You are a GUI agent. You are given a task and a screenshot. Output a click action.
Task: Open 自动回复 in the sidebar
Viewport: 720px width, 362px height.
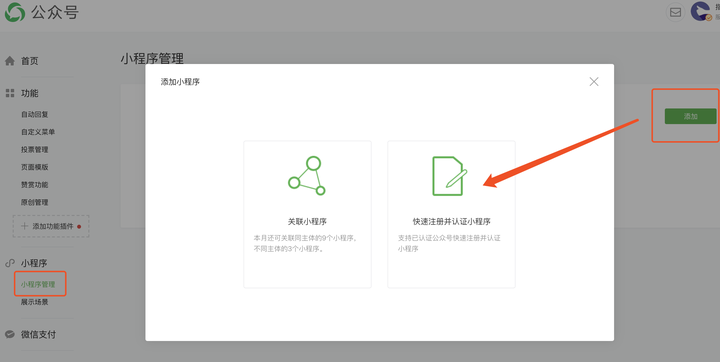coord(34,114)
